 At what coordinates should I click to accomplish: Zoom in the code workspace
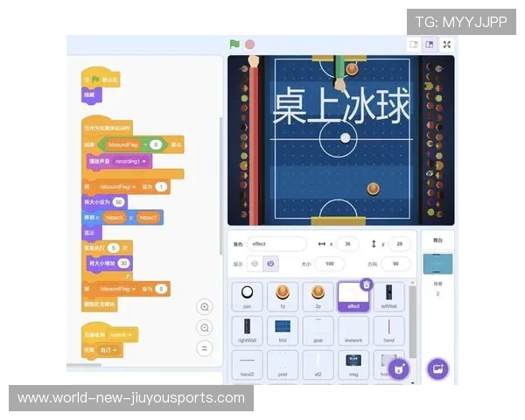[x=205, y=307]
